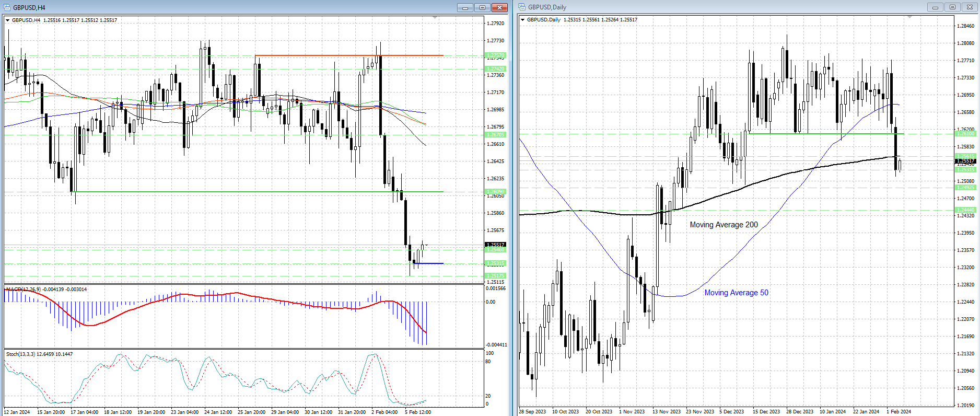980x416 pixels.
Task: Close the GBPUSD,Daily chart window
Action: 970,7
